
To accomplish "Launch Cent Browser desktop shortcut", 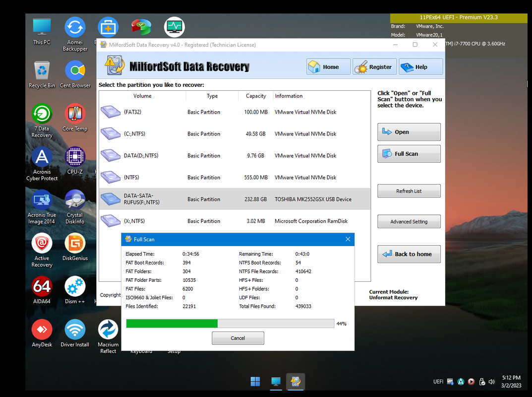I will (x=75, y=74).
